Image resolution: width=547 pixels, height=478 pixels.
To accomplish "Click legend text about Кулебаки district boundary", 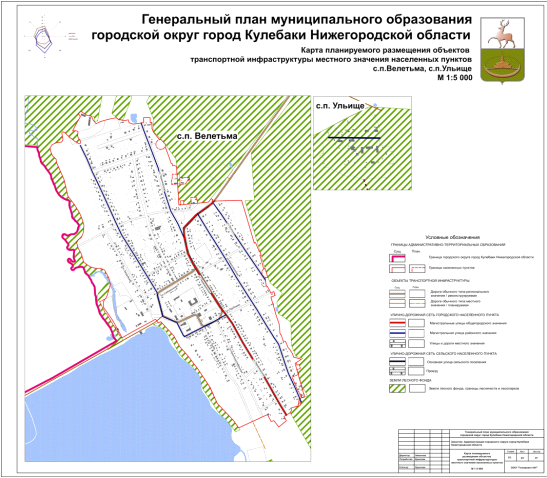I will (481, 257).
